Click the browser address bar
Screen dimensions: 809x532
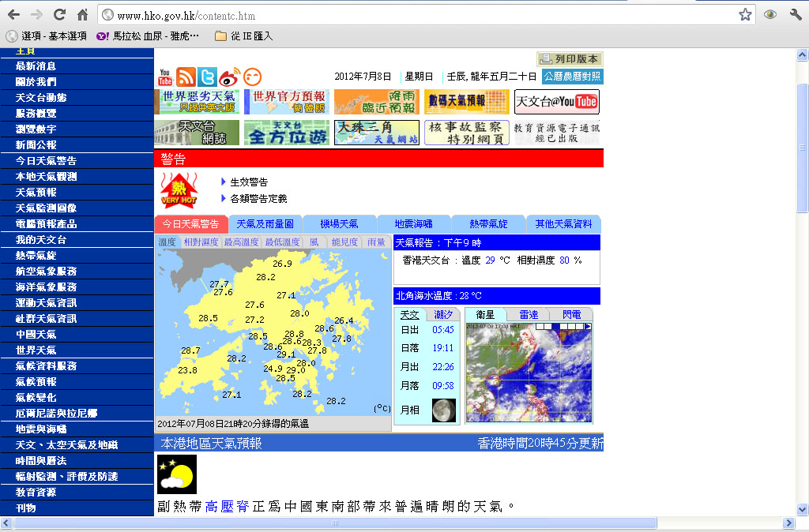tap(419, 15)
